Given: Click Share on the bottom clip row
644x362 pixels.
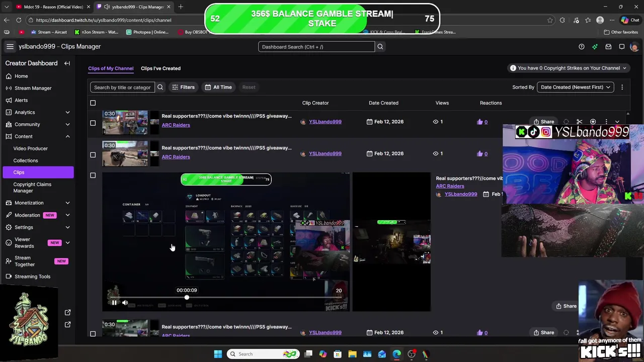Looking at the screenshot, I should [x=544, y=332].
